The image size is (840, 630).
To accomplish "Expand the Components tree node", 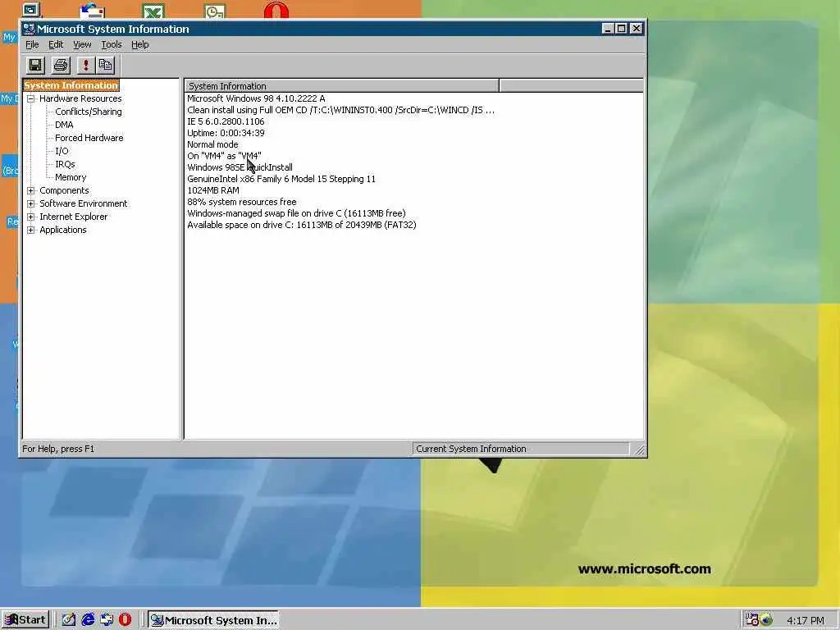I will (30, 190).
